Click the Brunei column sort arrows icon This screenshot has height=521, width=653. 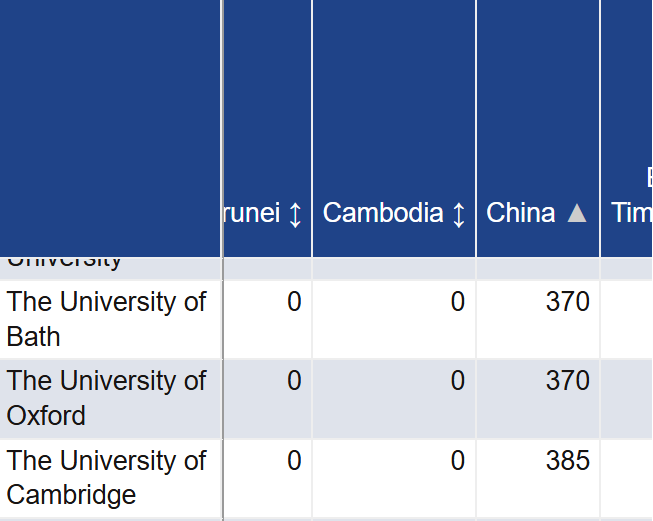click(x=295, y=214)
